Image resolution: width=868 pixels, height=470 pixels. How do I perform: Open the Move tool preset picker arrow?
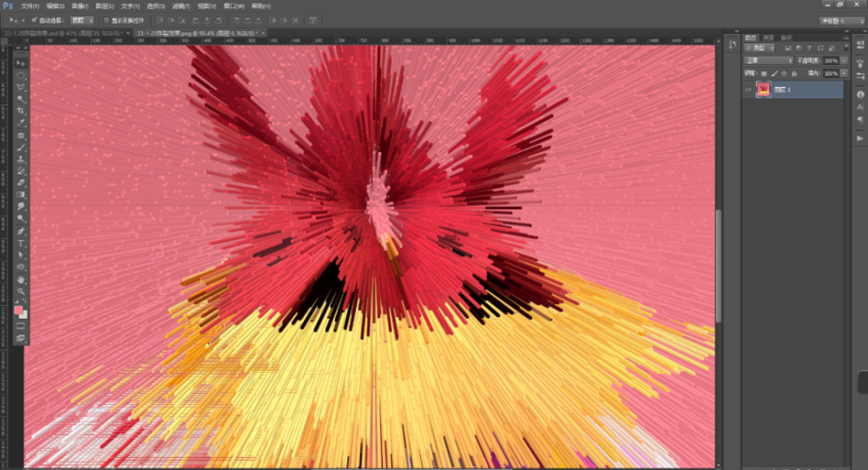(x=23, y=21)
